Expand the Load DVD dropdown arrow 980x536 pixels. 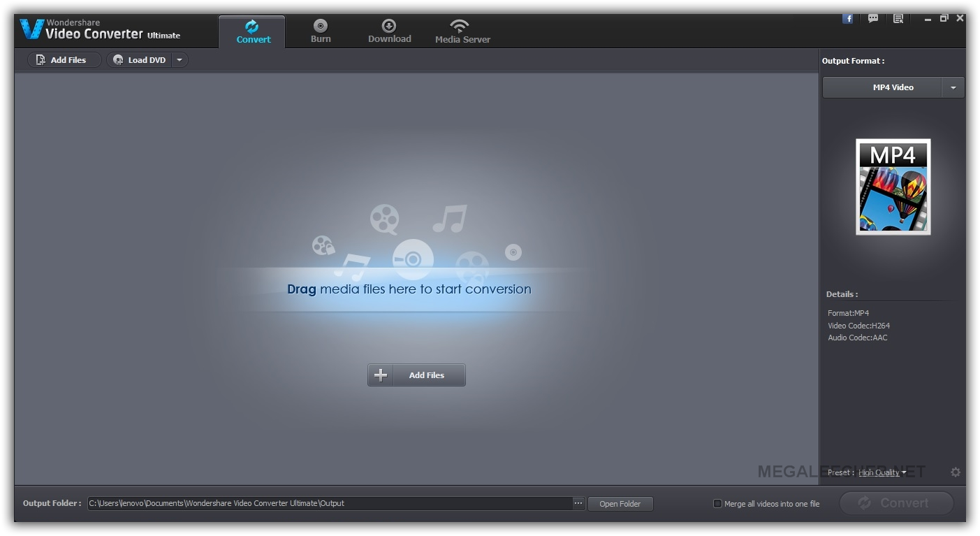coord(179,59)
